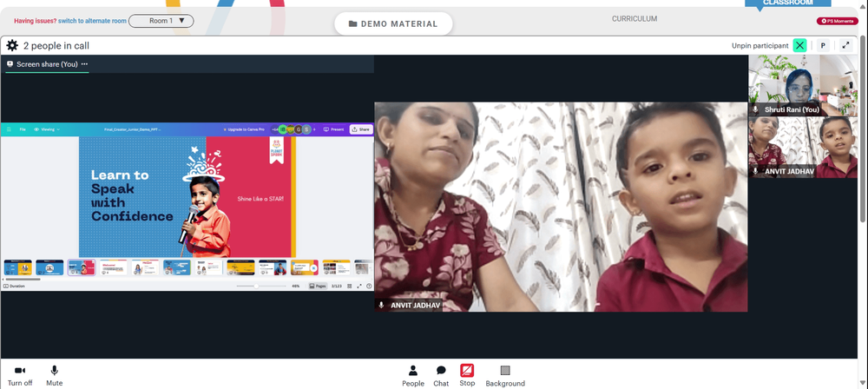Click Upgrade to Canva Pro
Screen dimensions: 868x389
(244, 129)
